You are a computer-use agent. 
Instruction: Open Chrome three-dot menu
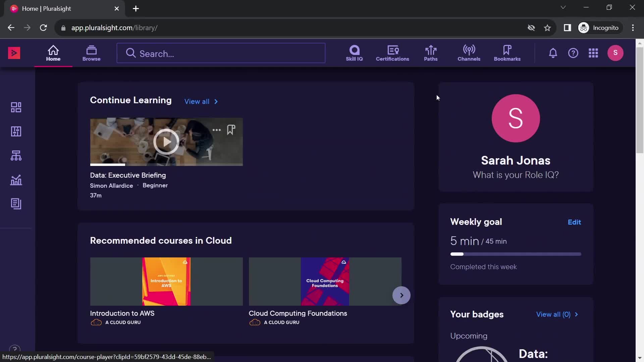tap(633, 28)
